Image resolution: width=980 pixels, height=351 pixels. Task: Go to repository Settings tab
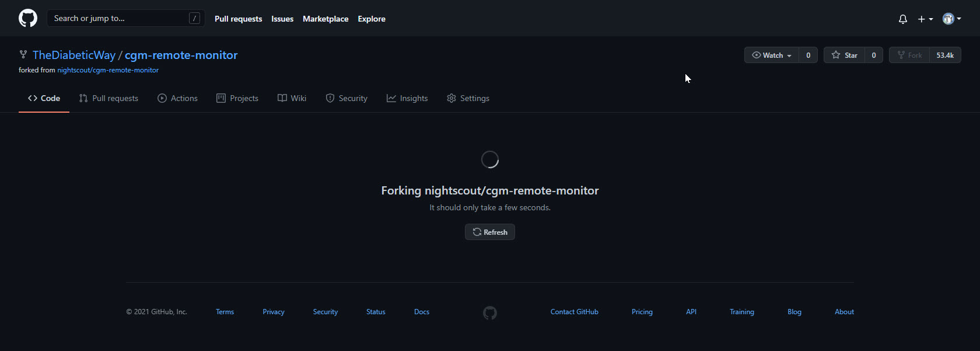pos(468,98)
